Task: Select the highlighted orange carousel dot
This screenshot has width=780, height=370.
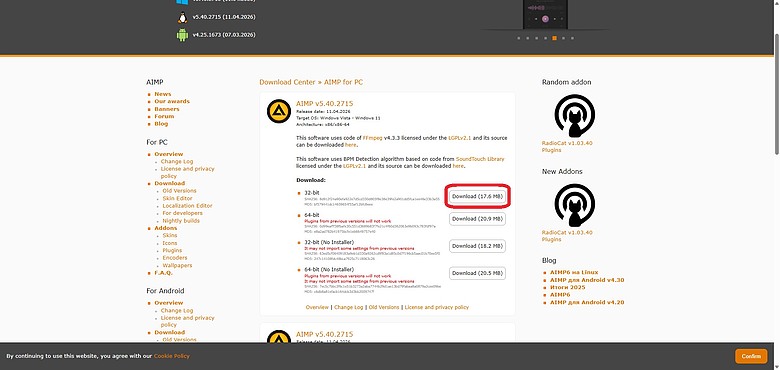Action: 554,38
